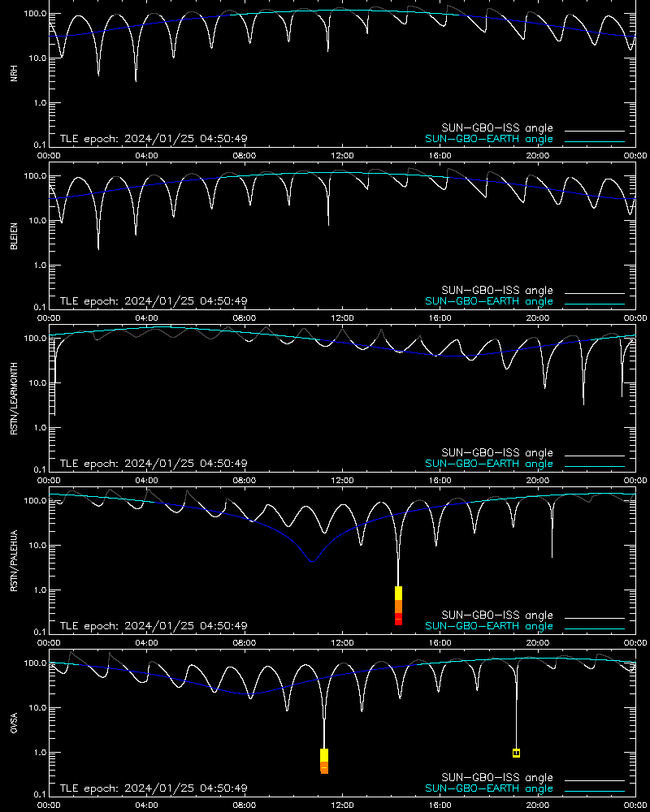The height and width of the screenshot is (812, 650).
Task: Click the 20:00 tick label under BLEIEN panel
Action: (x=538, y=318)
